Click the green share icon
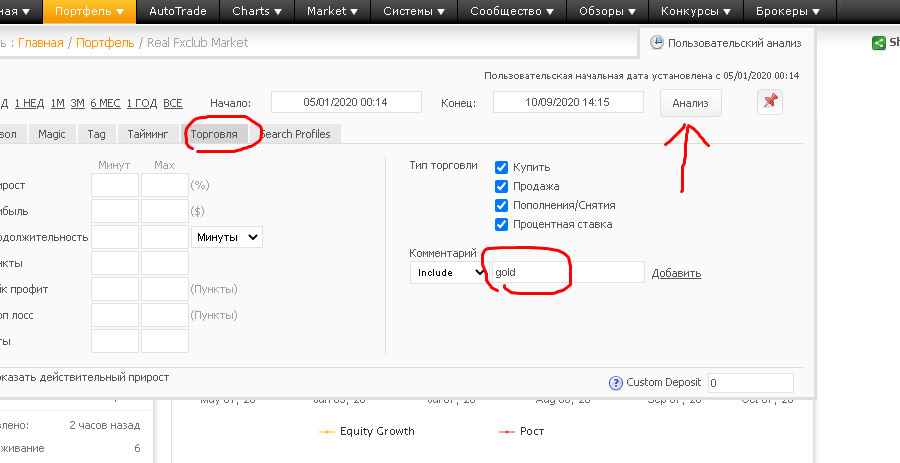900x463 pixels. click(x=879, y=42)
